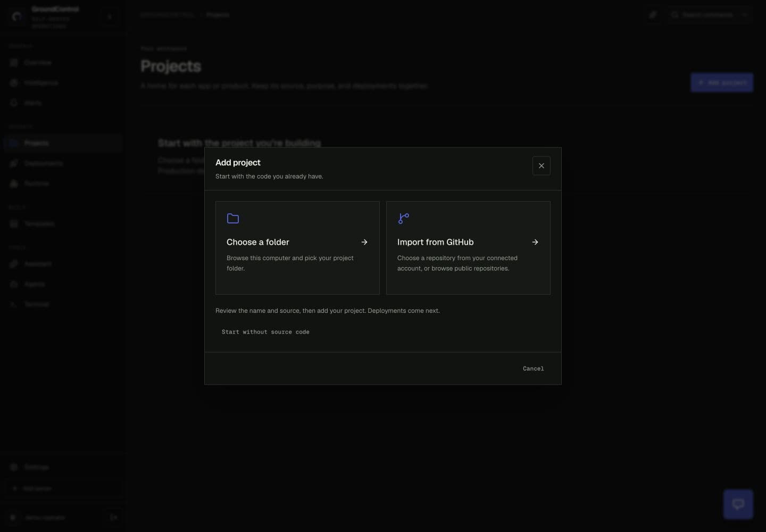Click the arrow beside Choose a folder
766x532 pixels.
coord(364,242)
